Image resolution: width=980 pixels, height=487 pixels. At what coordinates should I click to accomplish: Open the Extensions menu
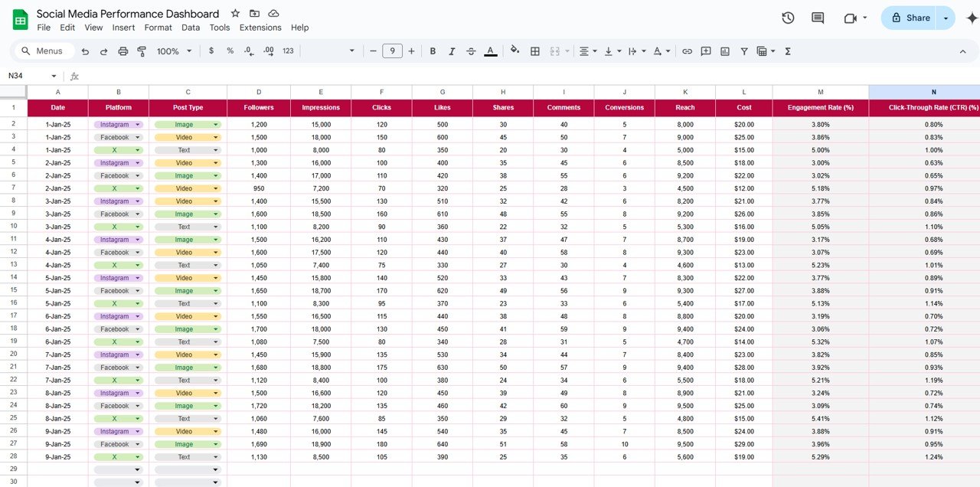(x=260, y=28)
